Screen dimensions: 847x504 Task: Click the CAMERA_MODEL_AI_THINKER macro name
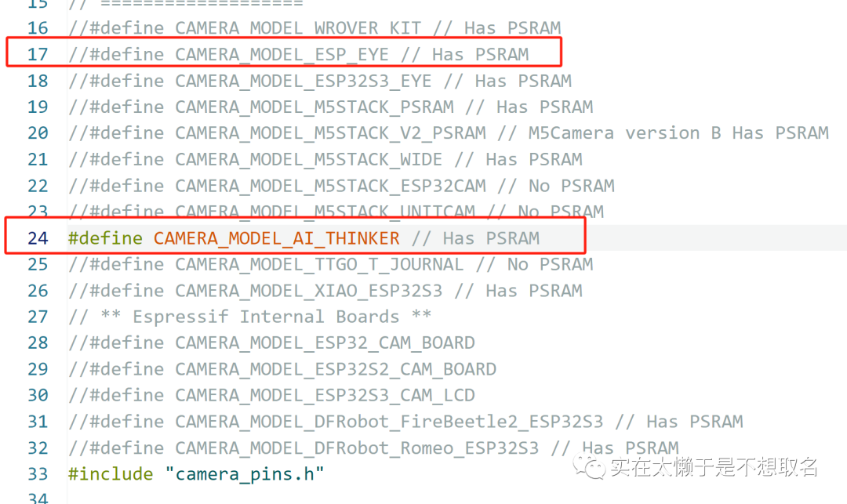tap(276, 238)
